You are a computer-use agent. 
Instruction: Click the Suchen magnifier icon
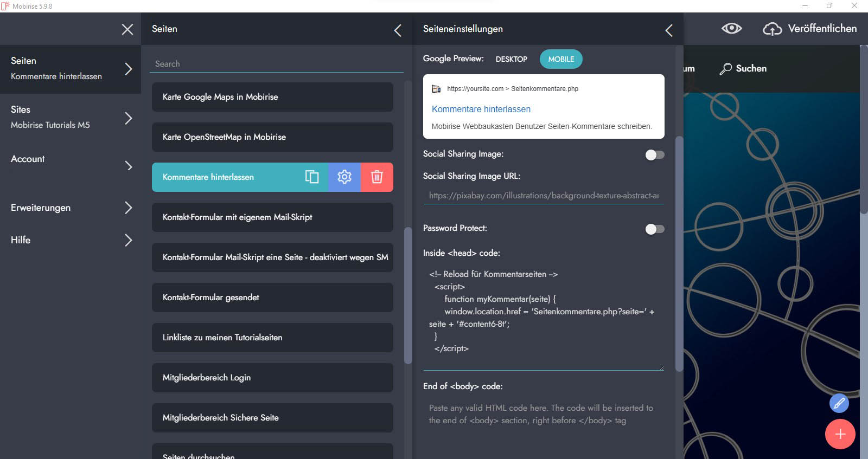[x=725, y=69]
